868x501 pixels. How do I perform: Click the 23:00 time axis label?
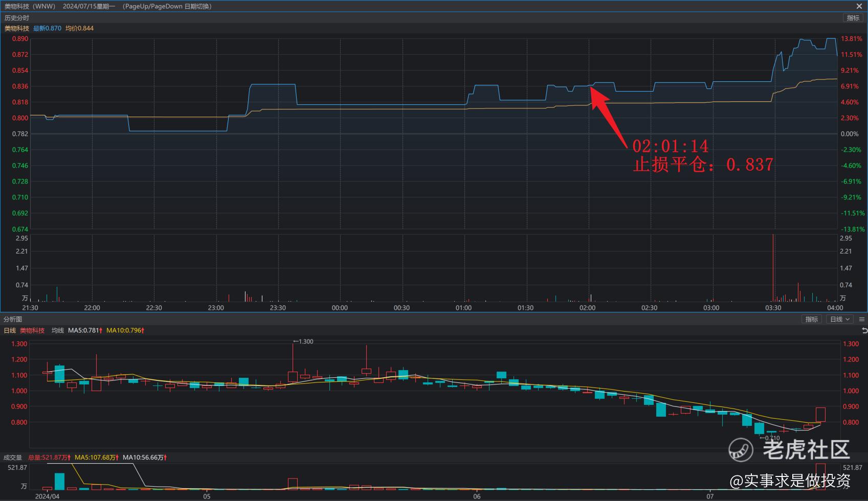[x=216, y=308]
